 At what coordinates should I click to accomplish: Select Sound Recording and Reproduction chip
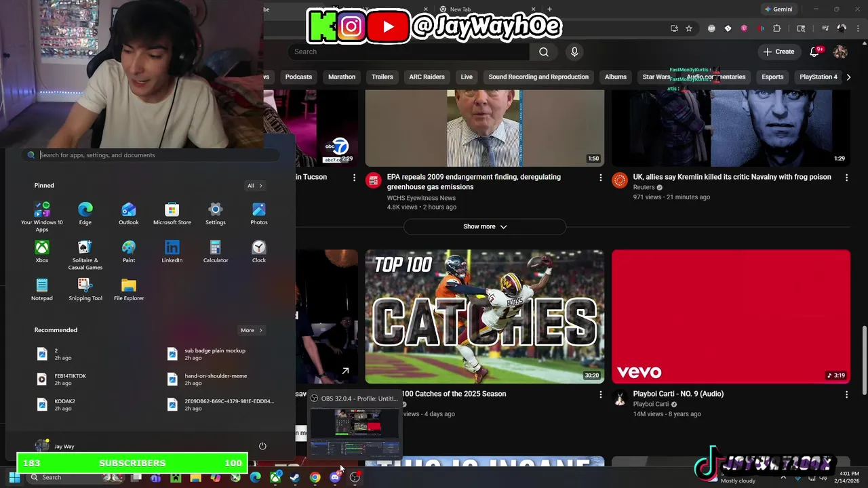pos(538,77)
